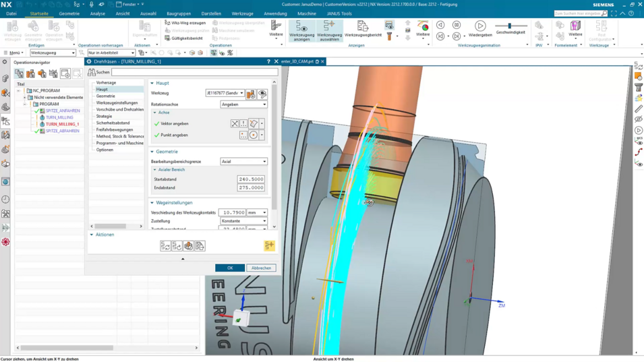Select Sicherheitsabstand in dialog section list
The height and width of the screenshot is (362, 644).
click(113, 123)
